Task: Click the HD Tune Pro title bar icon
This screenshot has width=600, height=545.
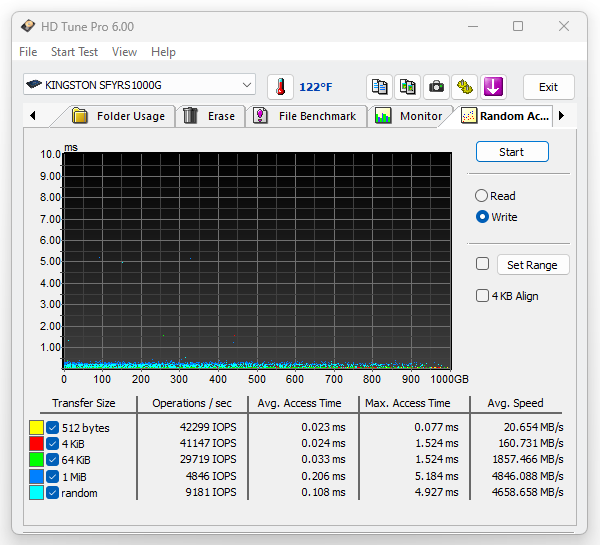Action: click(x=28, y=26)
